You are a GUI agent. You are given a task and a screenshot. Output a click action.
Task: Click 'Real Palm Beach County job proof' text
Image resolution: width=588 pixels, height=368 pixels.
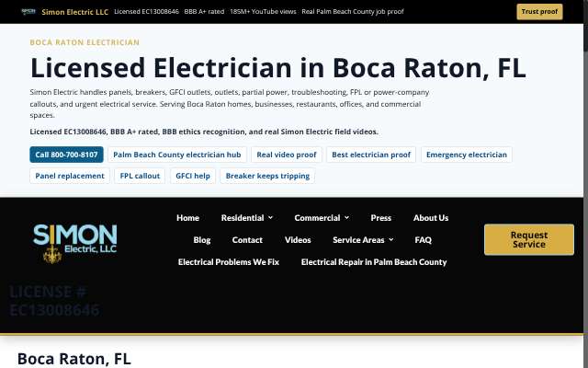[353, 12]
